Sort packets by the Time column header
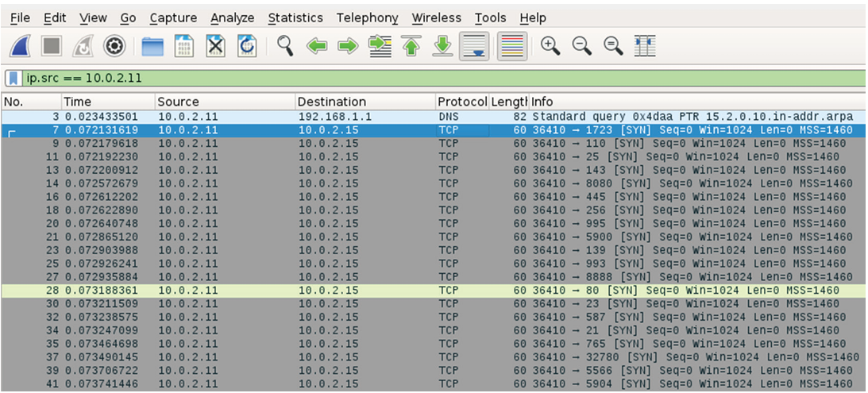Viewport: 868px width, 393px height. [78, 102]
